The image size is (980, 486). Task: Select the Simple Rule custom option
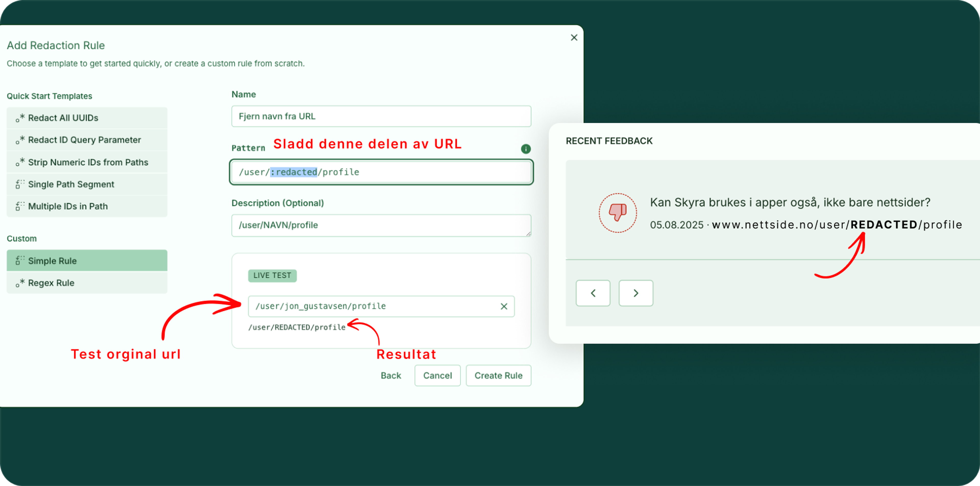(x=87, y=261)
